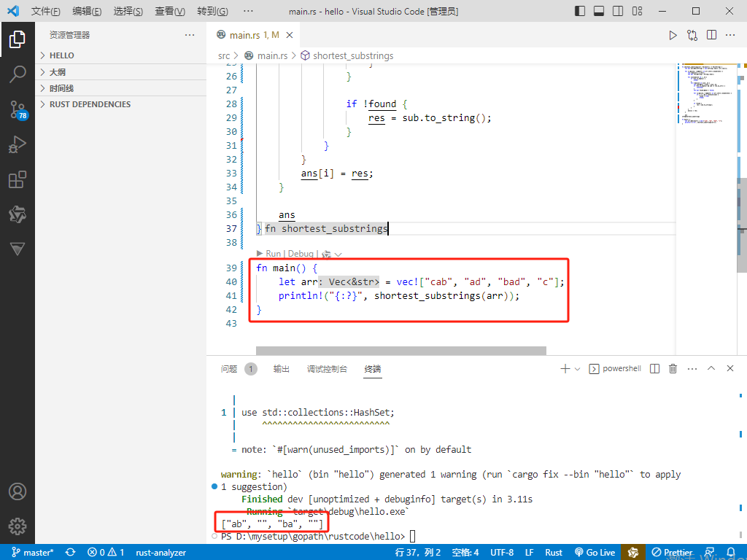Open Explorer panel more actions ellipsis

[x=190, y=35]
